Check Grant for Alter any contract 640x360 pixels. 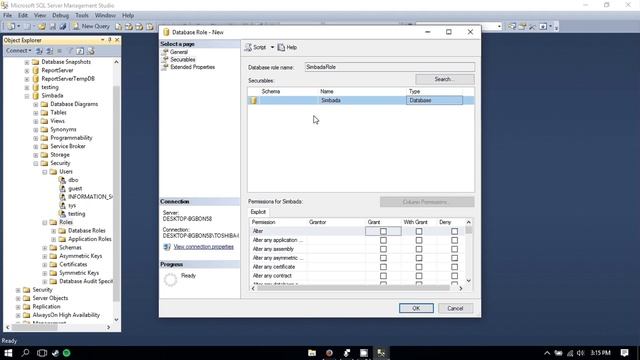point(383,276)
